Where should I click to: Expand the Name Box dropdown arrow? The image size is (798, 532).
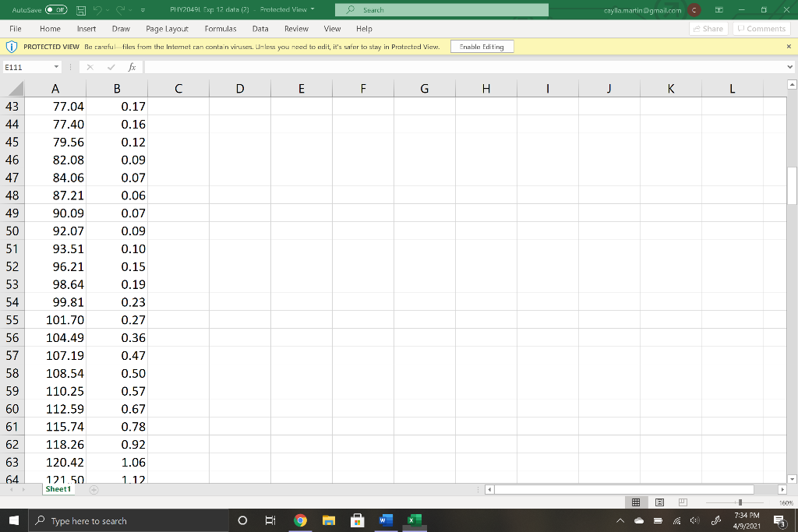[x=56, y=67]
